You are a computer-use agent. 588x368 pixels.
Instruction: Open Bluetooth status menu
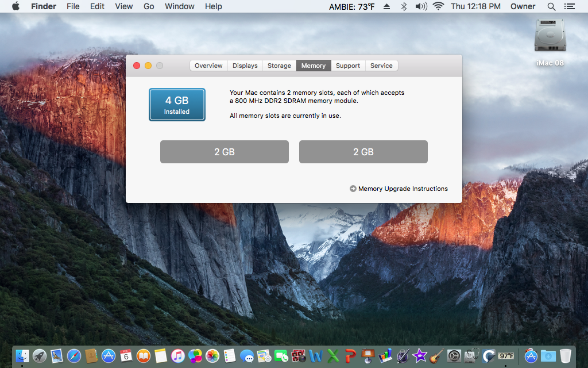click(404, 6)
